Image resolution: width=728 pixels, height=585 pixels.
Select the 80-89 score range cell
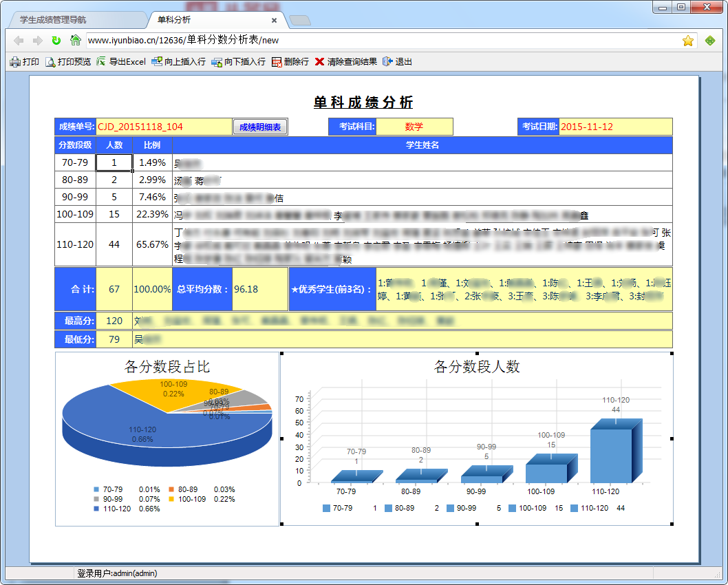(x=75, y=180)
